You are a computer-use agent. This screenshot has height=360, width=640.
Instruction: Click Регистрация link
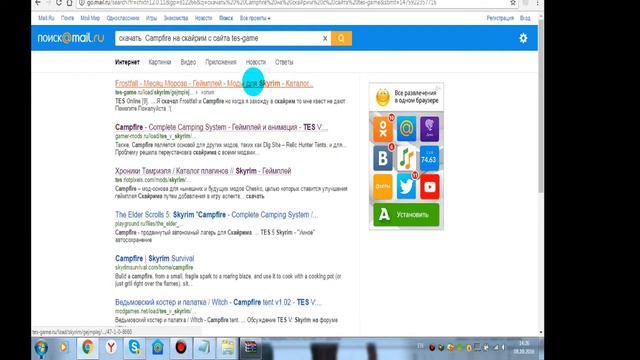pos(500,18)
